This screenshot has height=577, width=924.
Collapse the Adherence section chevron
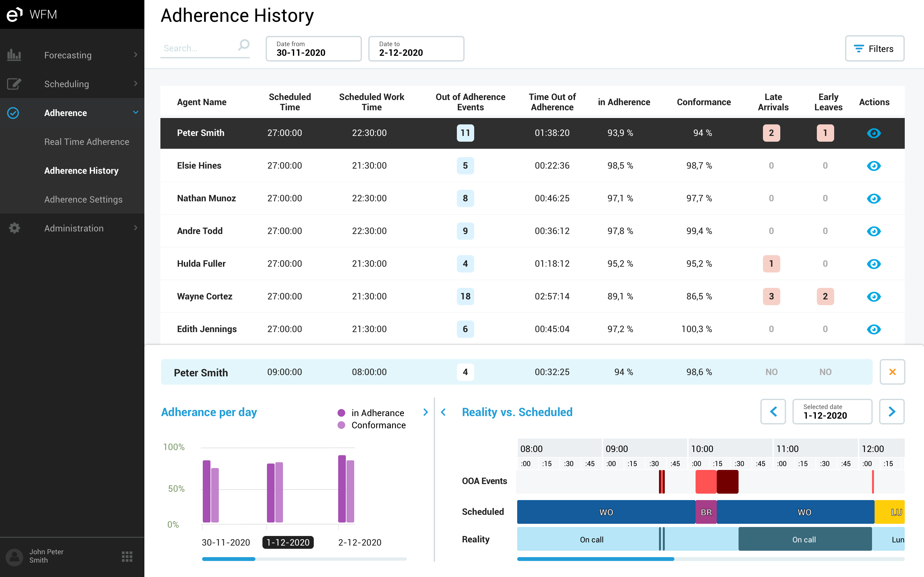[135, 113]
